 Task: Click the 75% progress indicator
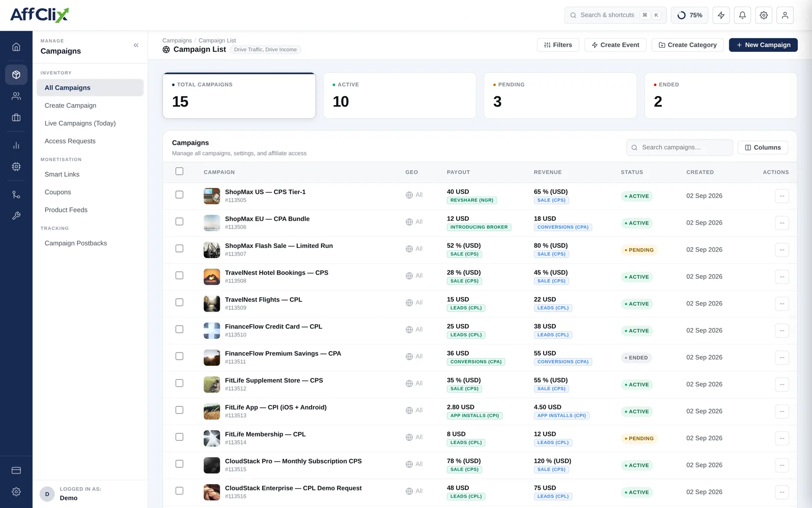pyautogui.click(x=690, y=15)
